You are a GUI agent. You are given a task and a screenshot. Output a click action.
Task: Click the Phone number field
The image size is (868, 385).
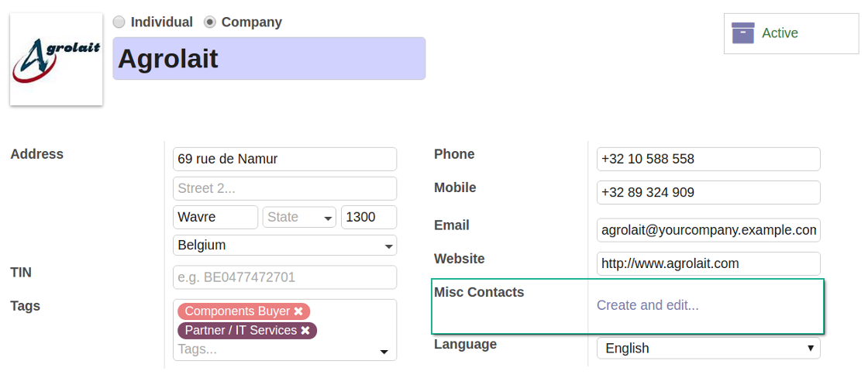click(x=708, y=160)
